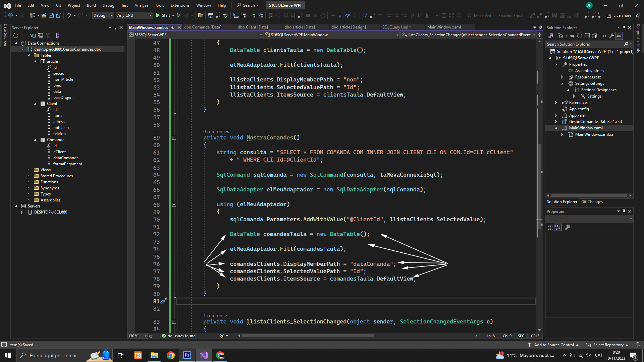Expand the Stored Procedures folder
This screenshot has height=362, width=644.
point(29,176)
